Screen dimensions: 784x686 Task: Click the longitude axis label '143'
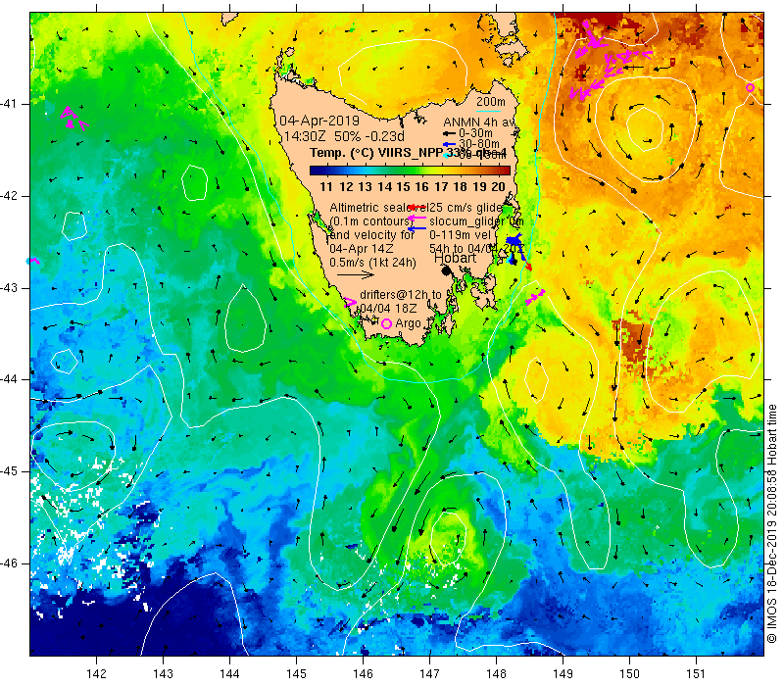pos(163,673)
